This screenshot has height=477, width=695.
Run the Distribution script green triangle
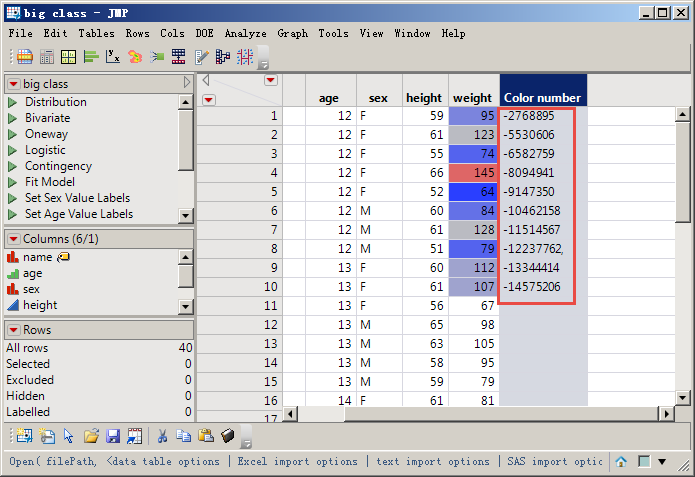[13, 102]
